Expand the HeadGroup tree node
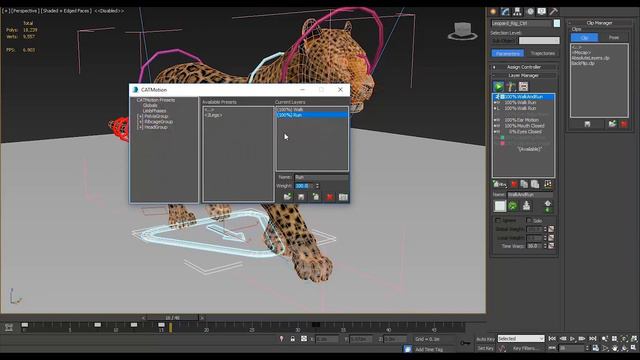This screenshot has width=640, height=360. click(x=140, y=127)
